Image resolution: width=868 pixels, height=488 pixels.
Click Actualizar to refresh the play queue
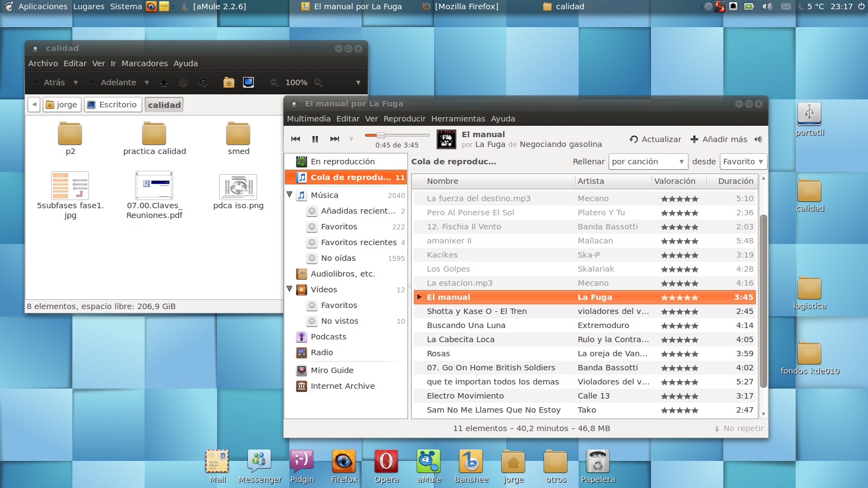pos(655,139)
